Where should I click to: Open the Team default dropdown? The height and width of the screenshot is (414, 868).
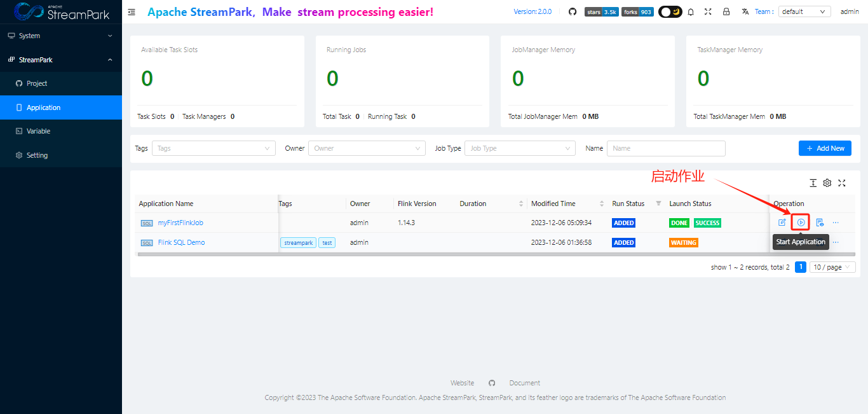tap(804, 11)
